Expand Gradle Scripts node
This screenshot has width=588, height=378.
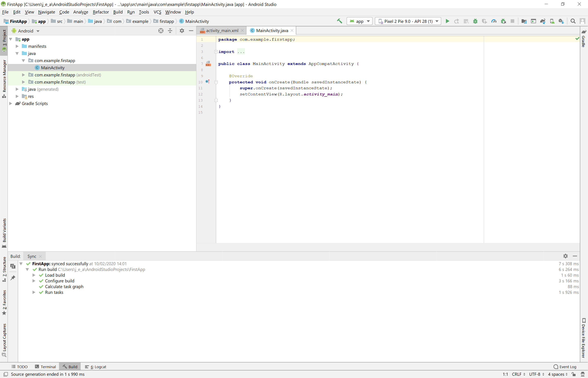(11, 103)
